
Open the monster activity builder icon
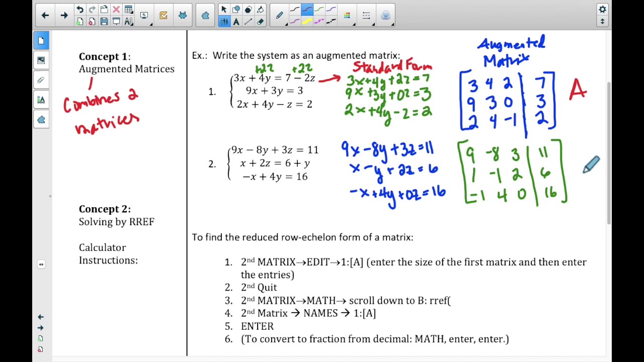pyautogui.click(x=182, y=16)
